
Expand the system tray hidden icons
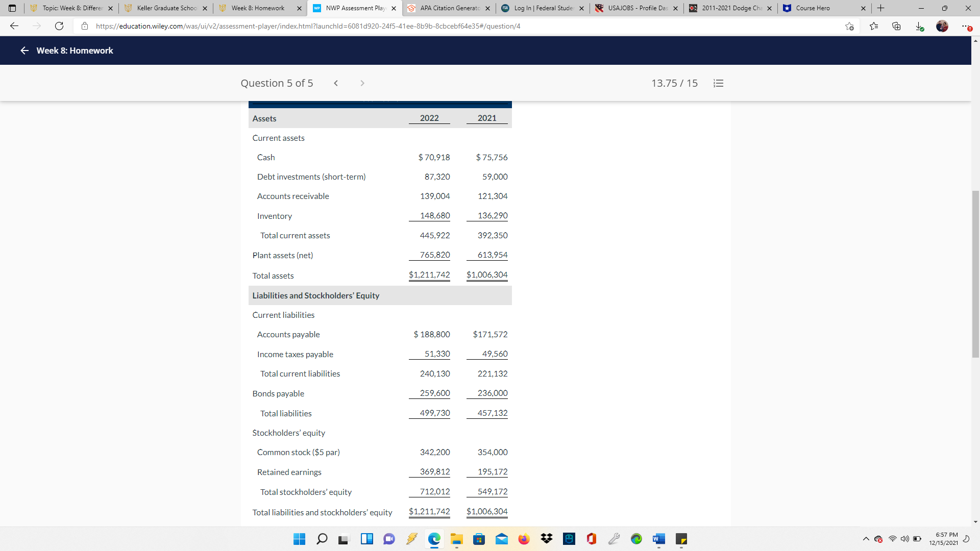(x=866, y=539)
